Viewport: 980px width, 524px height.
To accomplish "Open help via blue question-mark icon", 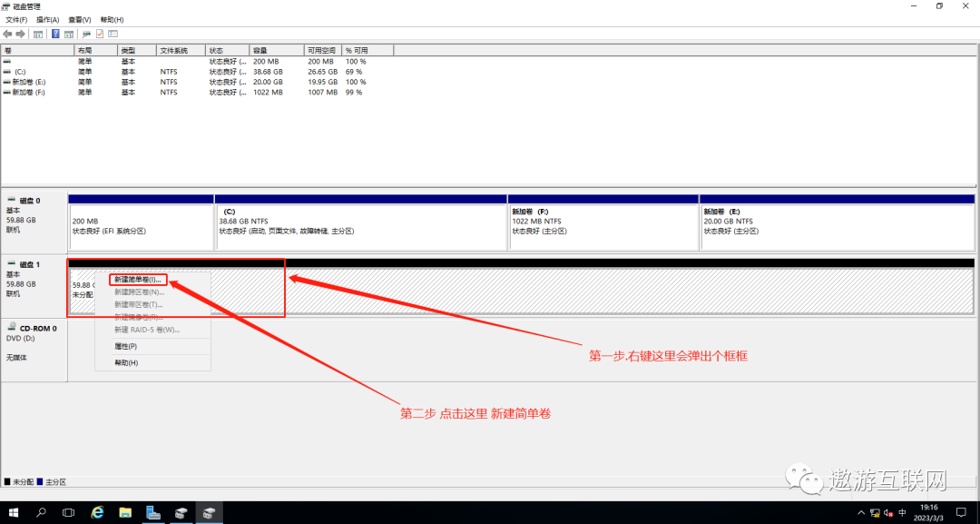I will click(55, 34).
